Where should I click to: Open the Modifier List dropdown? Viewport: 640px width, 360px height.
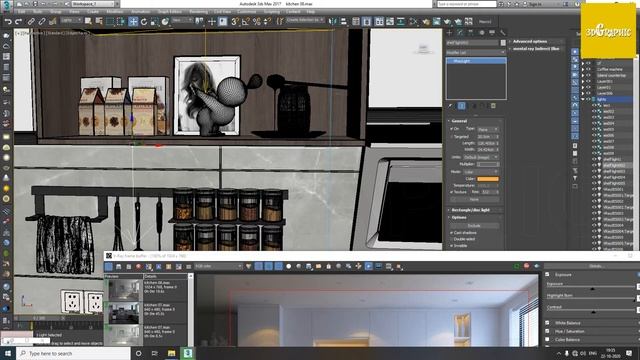476,53
